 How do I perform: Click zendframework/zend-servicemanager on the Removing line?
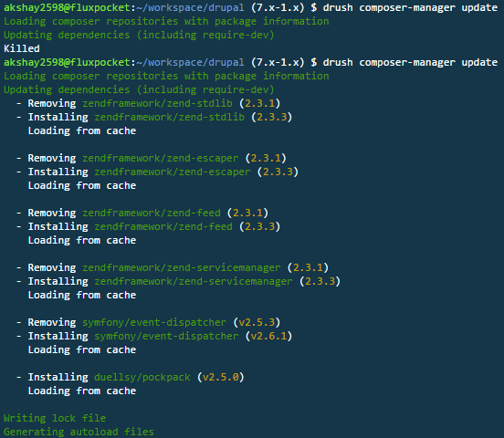click(182, 267)
